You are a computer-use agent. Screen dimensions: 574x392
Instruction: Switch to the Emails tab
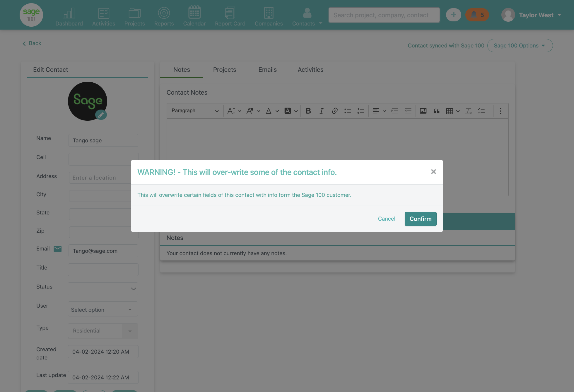pyautogui.click(x=267, y=70)
